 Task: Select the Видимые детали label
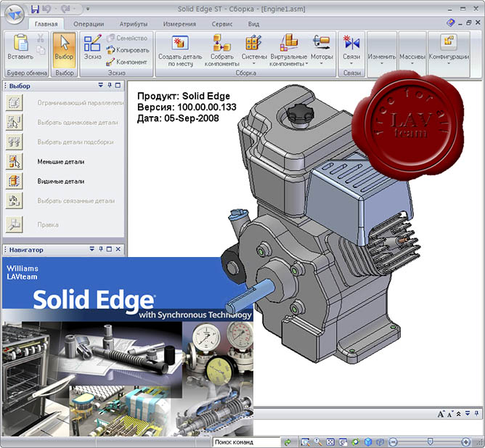click(x=61, y=182)
